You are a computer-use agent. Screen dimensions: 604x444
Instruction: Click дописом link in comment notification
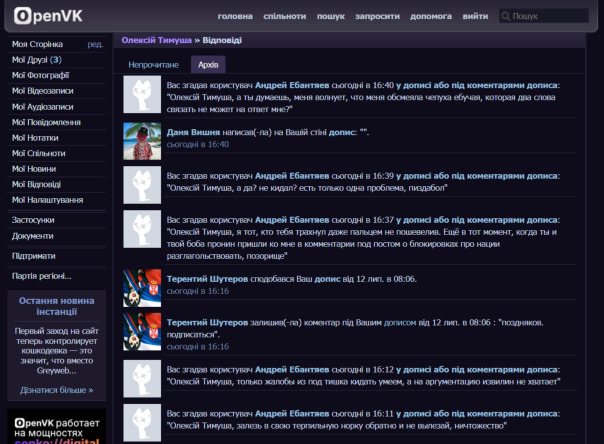pos(400,323)
